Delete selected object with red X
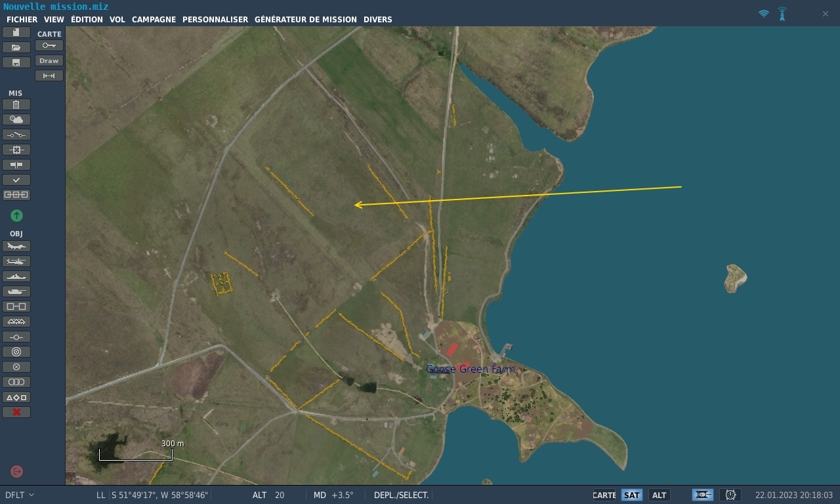This screenshot has height=504, width=840. tap(16, 412)
